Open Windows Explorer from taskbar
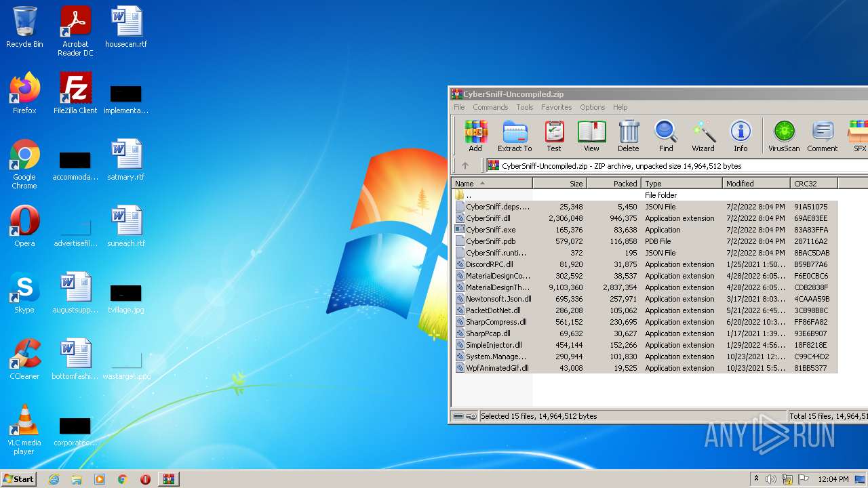Image resolution: width=868 pixels, height=488 pixels. click(x=77, y=479)
